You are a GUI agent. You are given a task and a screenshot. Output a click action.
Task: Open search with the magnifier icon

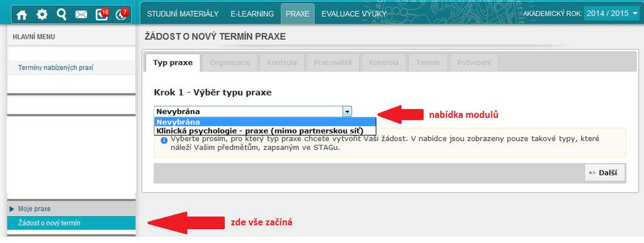pos(62,14)
